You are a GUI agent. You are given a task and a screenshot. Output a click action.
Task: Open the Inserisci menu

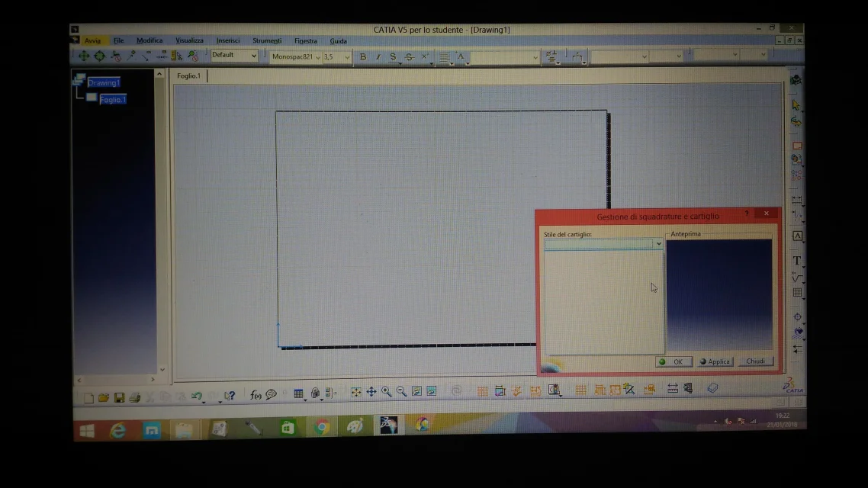(227, 41)
